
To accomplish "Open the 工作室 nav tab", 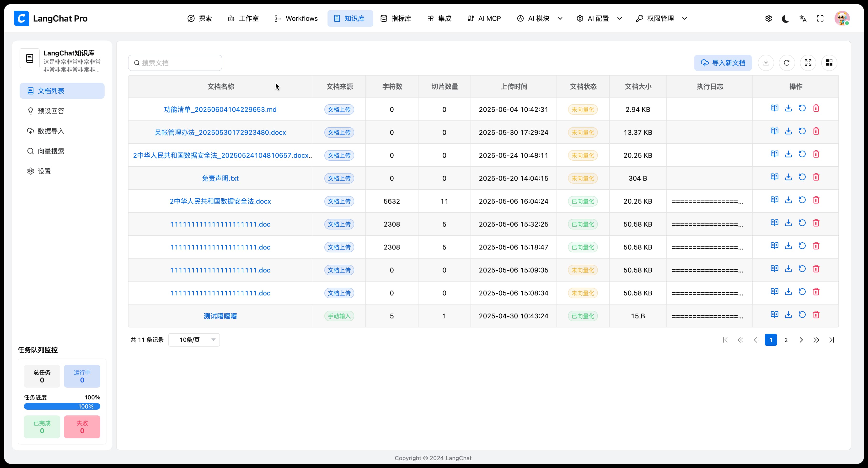I will [243, 19].
